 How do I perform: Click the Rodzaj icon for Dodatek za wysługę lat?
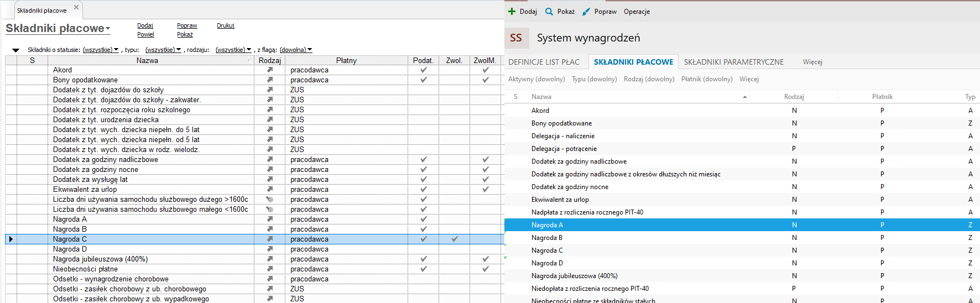tap(270, 180)
